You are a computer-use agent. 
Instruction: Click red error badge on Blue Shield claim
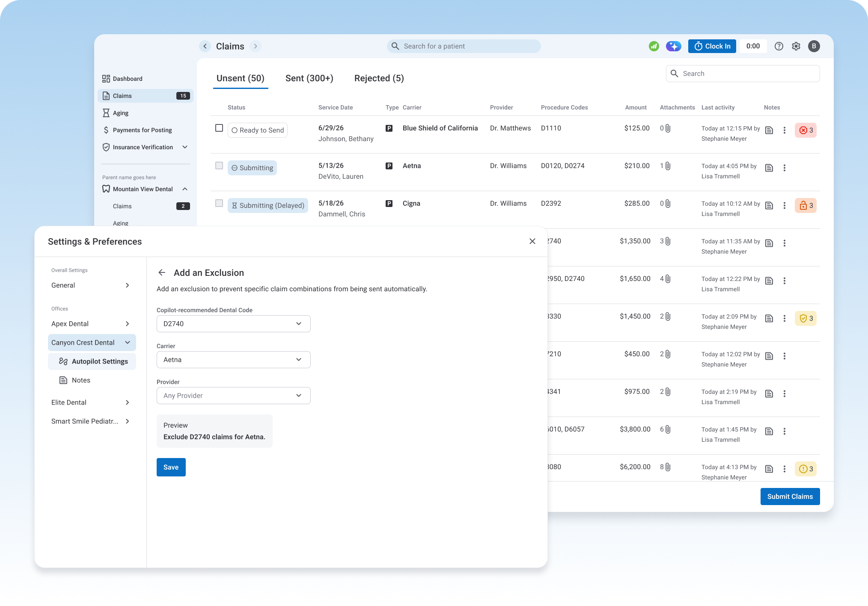click(x=806, y=130)
